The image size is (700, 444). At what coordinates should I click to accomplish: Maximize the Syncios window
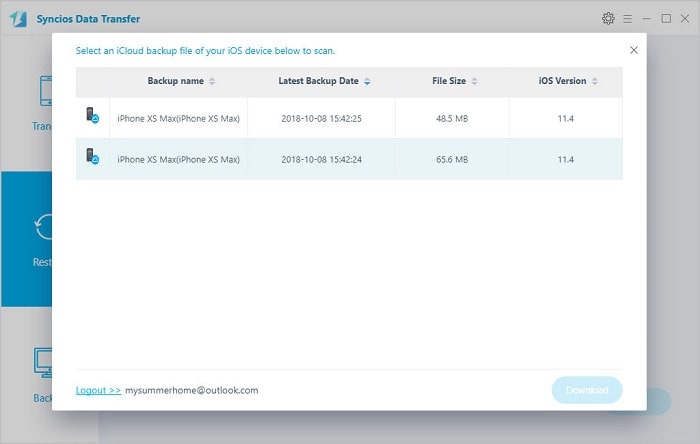pyautogui.click(x=666, y=19)
